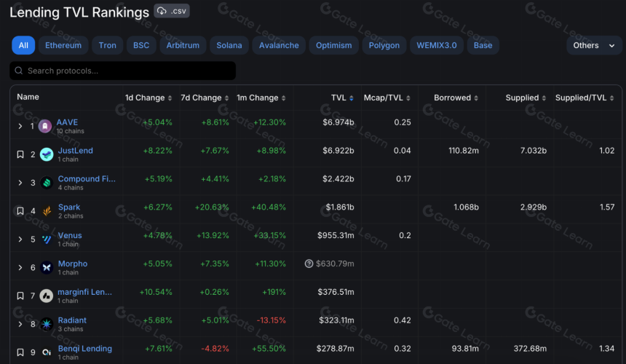Click the Spark logo icon
This screenshot has width=626, height=364.
(47, 211)
